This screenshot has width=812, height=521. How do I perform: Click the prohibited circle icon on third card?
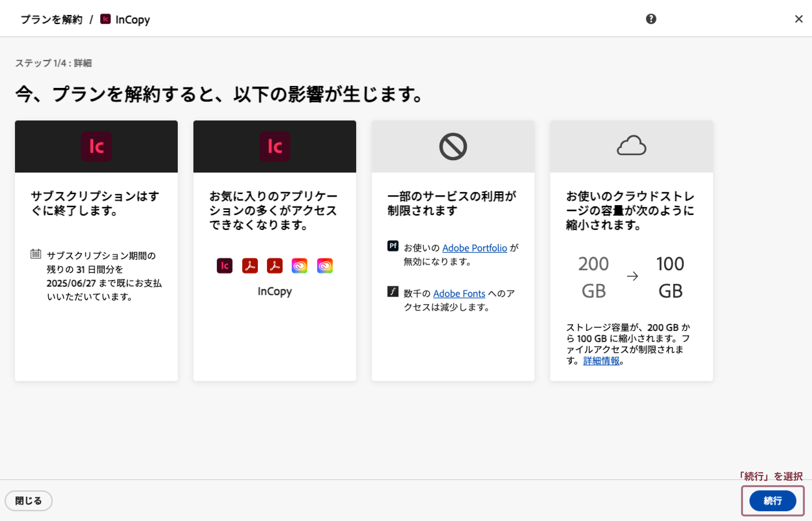[x=453, y=146]
